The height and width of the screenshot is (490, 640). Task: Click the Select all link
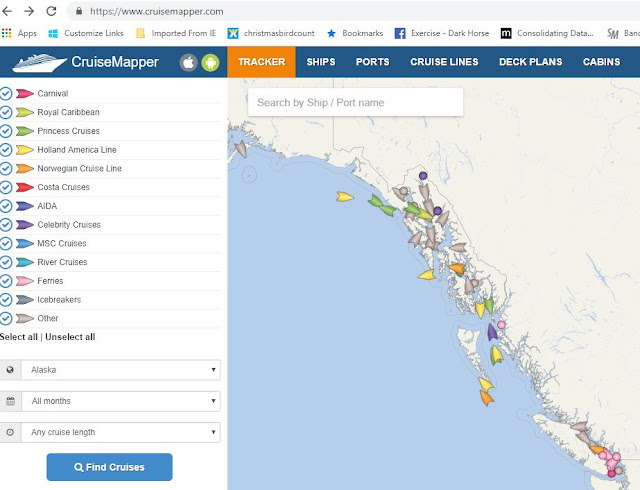pos(19,337)
